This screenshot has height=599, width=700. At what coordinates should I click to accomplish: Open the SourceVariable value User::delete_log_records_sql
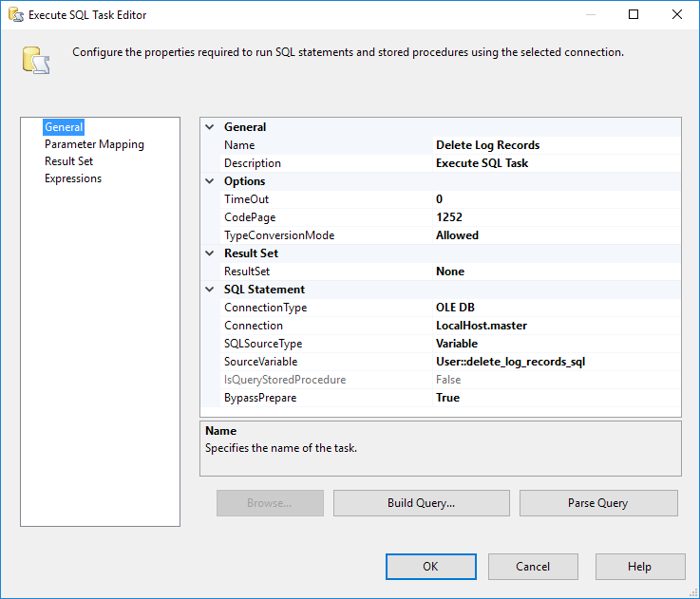coord(557,362)
